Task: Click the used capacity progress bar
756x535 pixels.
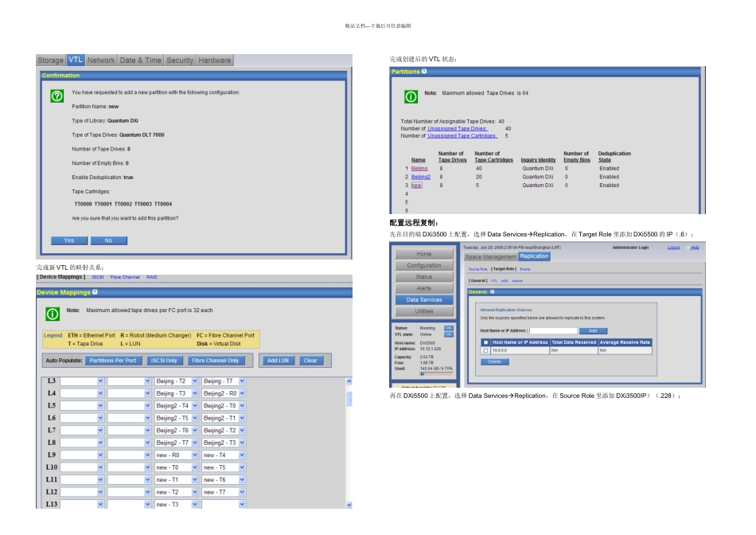Action: click(436, 374)
